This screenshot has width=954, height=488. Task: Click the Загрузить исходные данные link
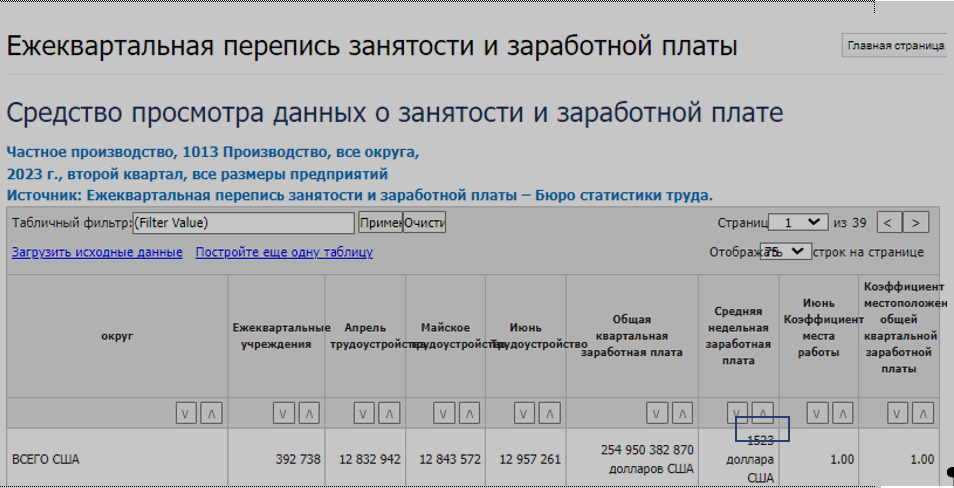point(97,252)
